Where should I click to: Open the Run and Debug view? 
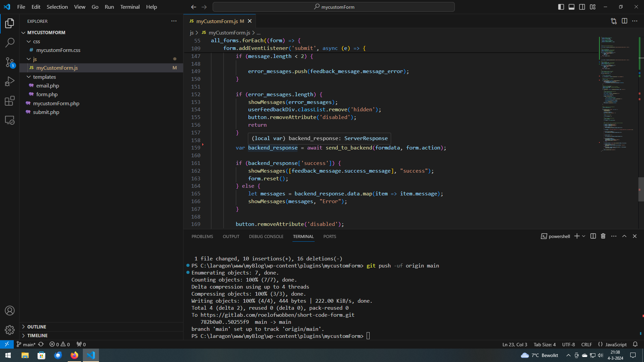10,81
